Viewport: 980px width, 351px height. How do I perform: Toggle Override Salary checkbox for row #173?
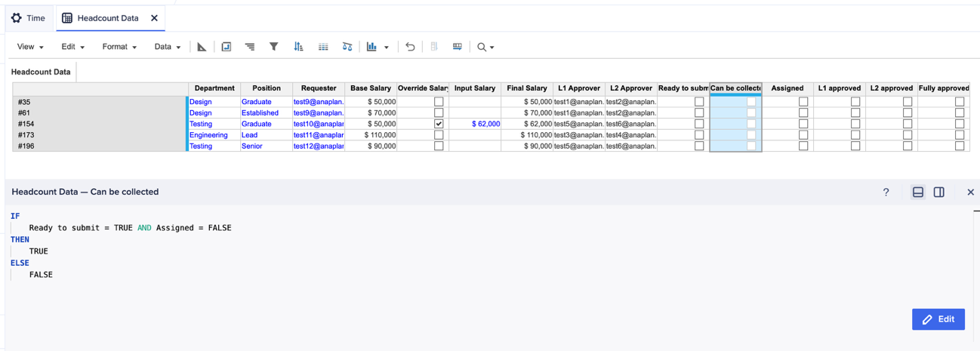[439, 135]
